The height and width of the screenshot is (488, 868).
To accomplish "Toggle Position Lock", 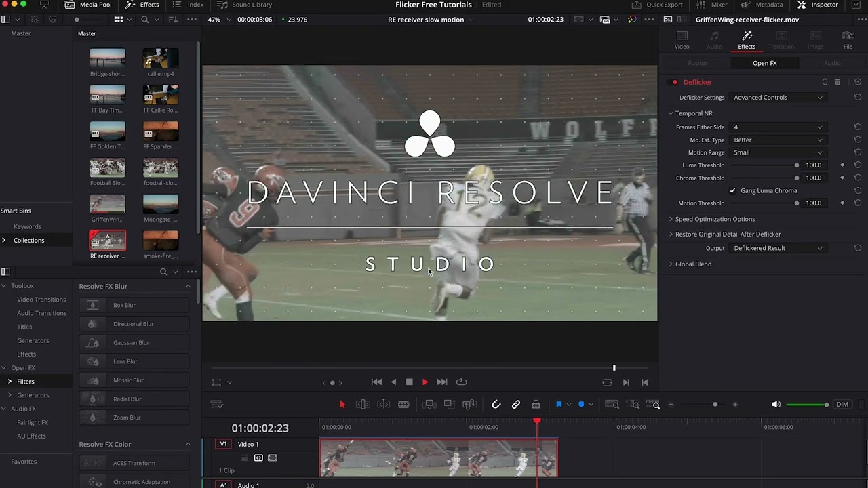I will tap(536, 405).
